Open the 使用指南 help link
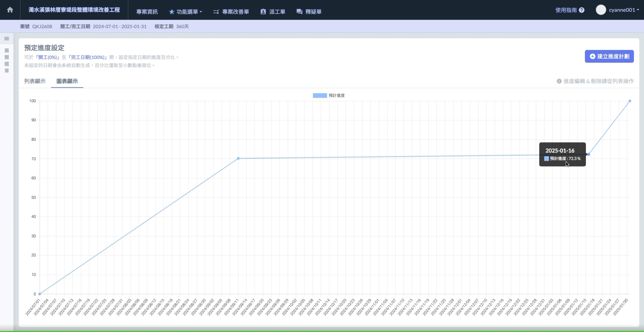The width and height of the screenshot is (644, 332). 570,10
